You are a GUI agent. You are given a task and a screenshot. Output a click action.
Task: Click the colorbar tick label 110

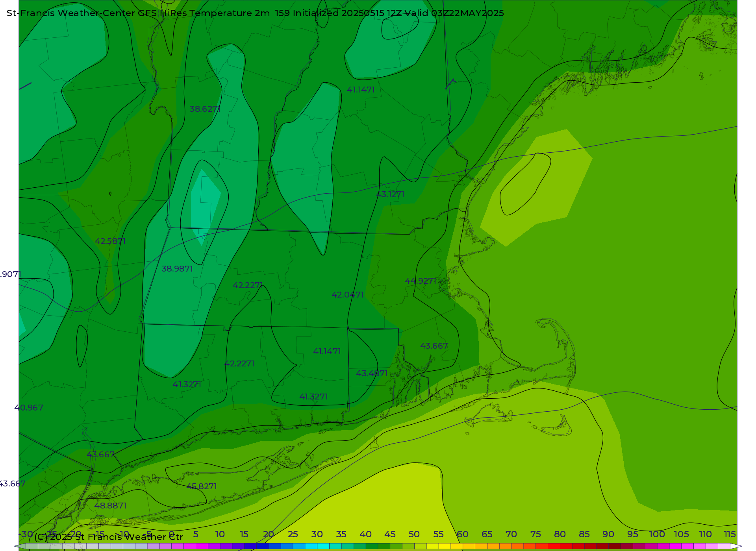coord(705,534)
